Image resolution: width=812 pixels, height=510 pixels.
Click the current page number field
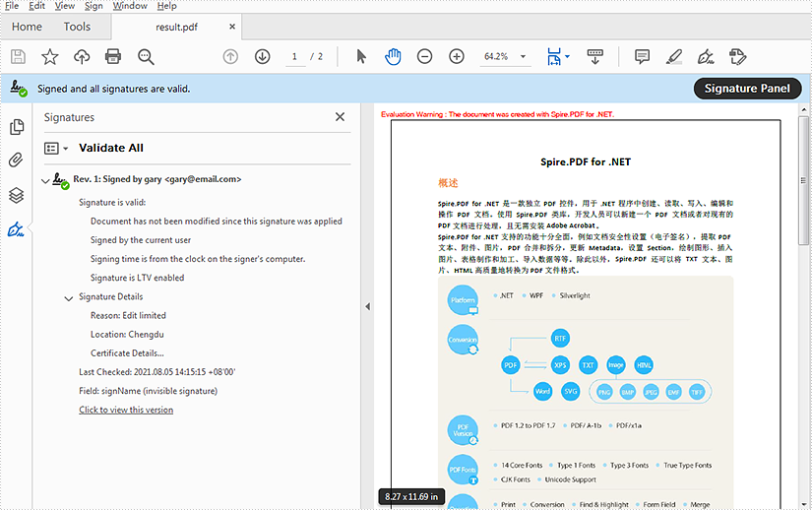(294, 56)
